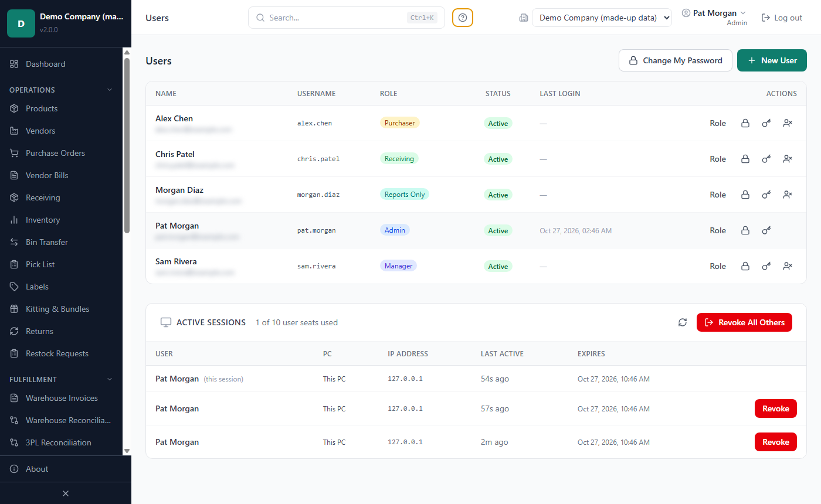Open Dashboard in the sidebar
821x504 pixels.
pyautogui.click(x=61, y=64)
